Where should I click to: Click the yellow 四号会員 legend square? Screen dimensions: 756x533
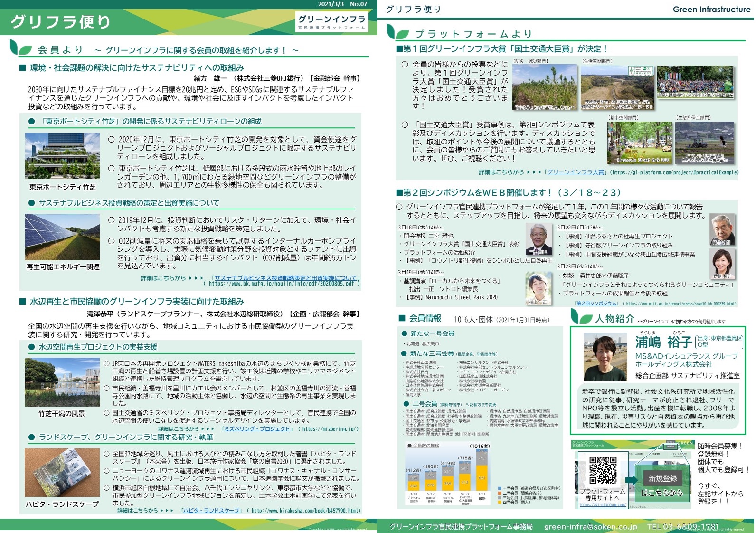[x=500, y=502]
